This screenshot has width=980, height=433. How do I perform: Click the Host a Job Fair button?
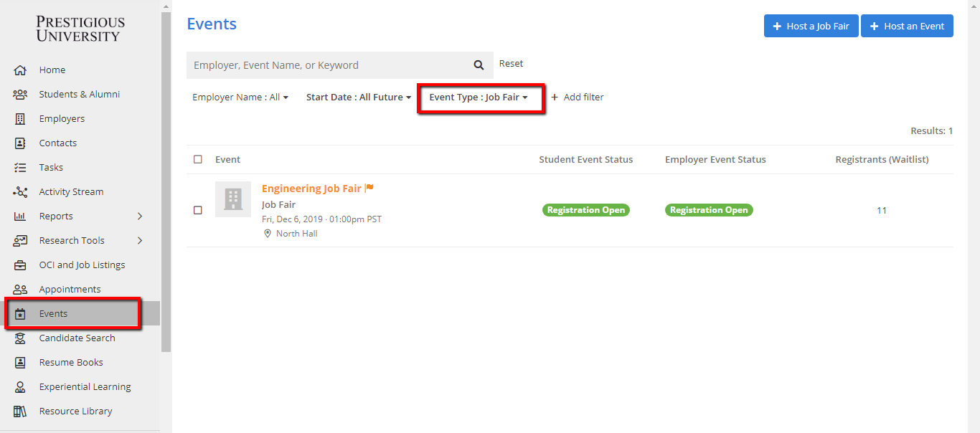pyautogui.click(x=811, y=26)
